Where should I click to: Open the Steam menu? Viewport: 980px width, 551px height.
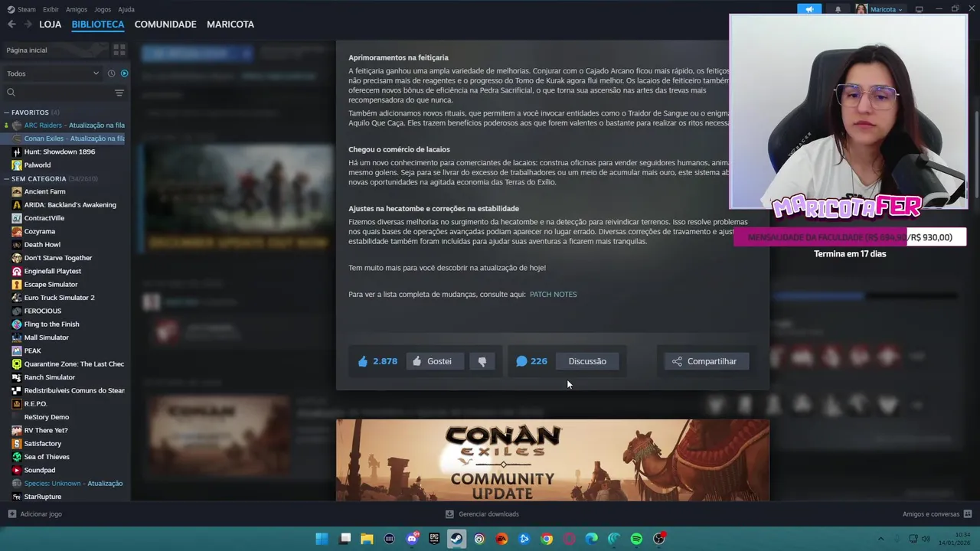(x=21, y=9)
